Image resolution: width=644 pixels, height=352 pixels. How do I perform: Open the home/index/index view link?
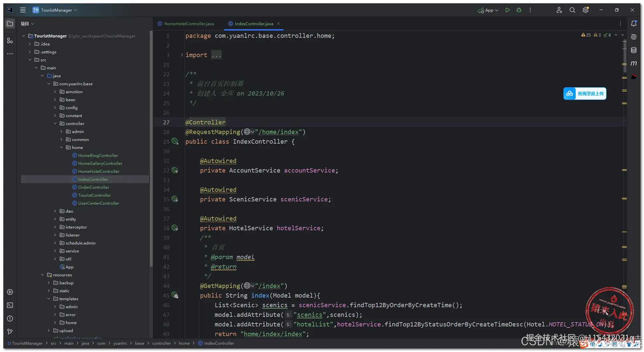[x=273, y=334]
